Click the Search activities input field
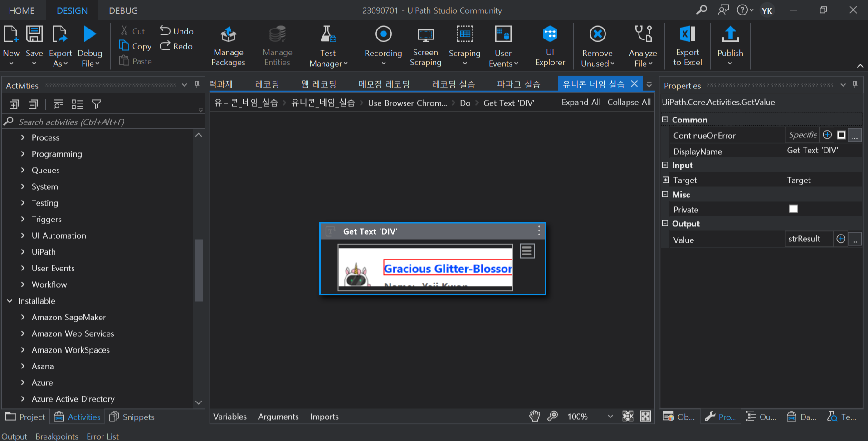Screen dimensions: 868x441 coord(103,122)
